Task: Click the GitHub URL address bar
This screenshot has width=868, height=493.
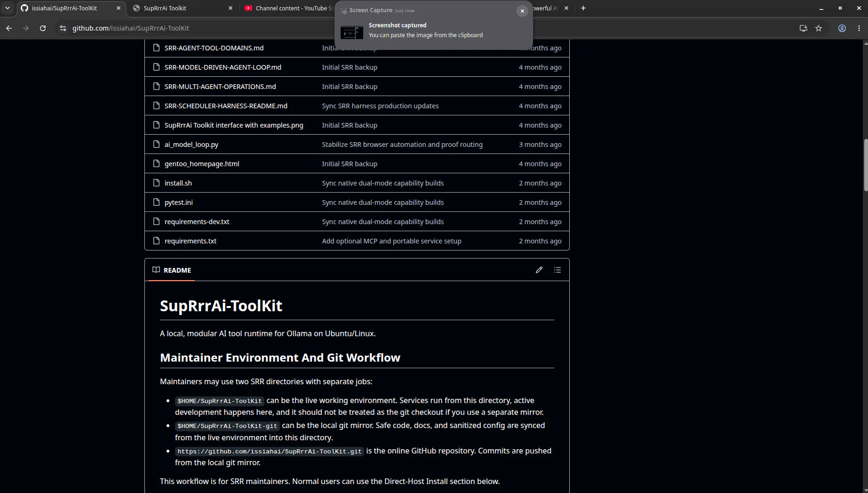Action: [131, 28]
